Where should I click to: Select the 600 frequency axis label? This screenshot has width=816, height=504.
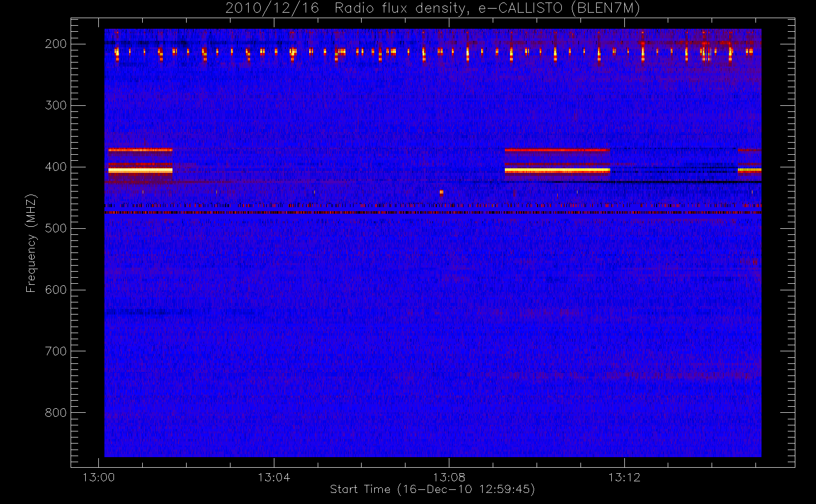[55, 290]
